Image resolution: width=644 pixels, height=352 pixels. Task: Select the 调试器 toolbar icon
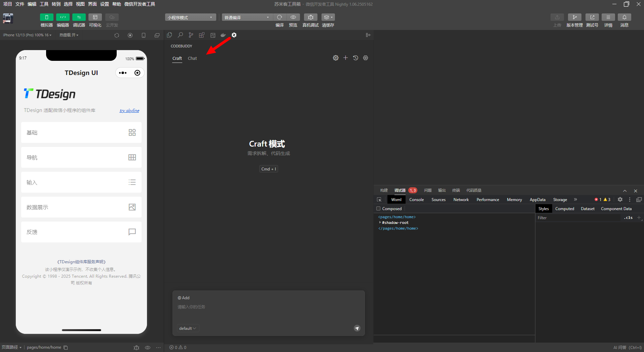click(x=79, y=17)
